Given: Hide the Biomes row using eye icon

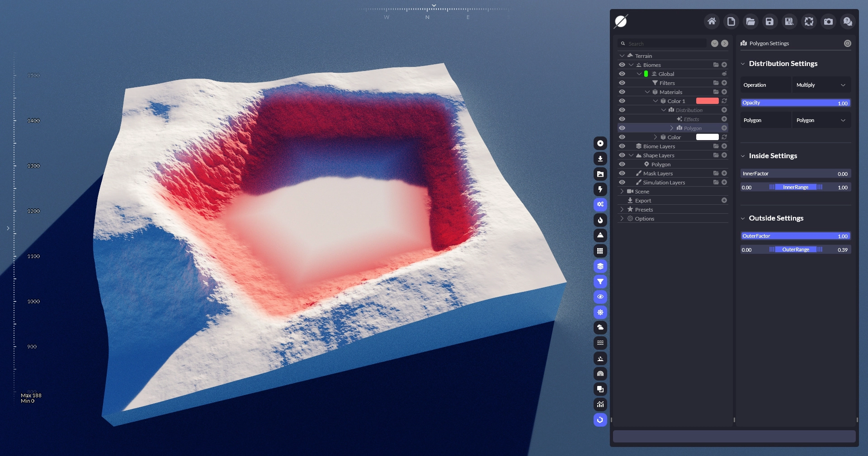Looking at the screenshot, I should (x=622, y=65).
